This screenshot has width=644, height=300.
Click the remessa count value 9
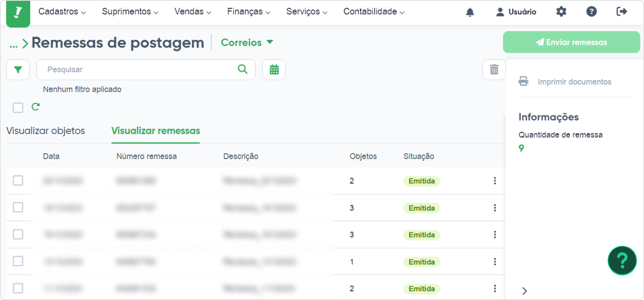521,148
